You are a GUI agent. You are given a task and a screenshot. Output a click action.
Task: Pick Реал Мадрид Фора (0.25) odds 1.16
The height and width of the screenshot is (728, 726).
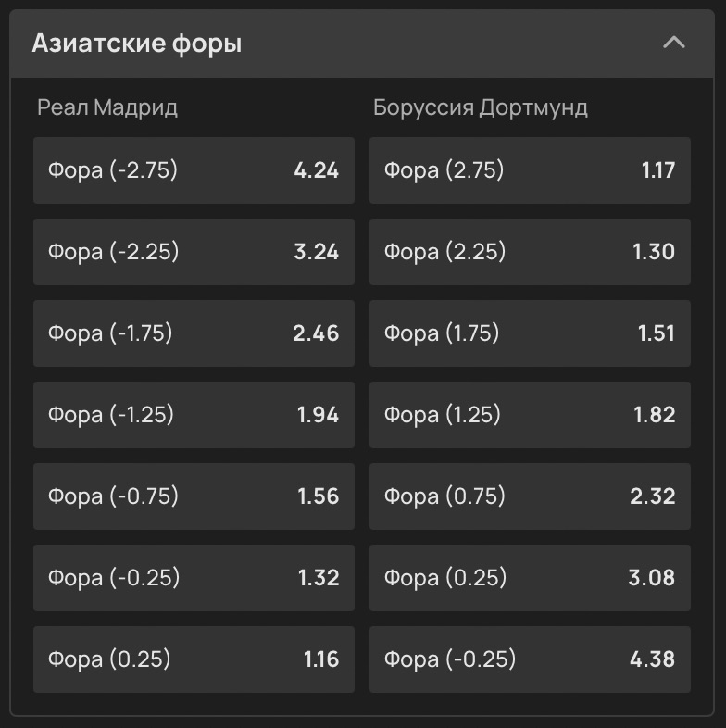tap(194, 659)
